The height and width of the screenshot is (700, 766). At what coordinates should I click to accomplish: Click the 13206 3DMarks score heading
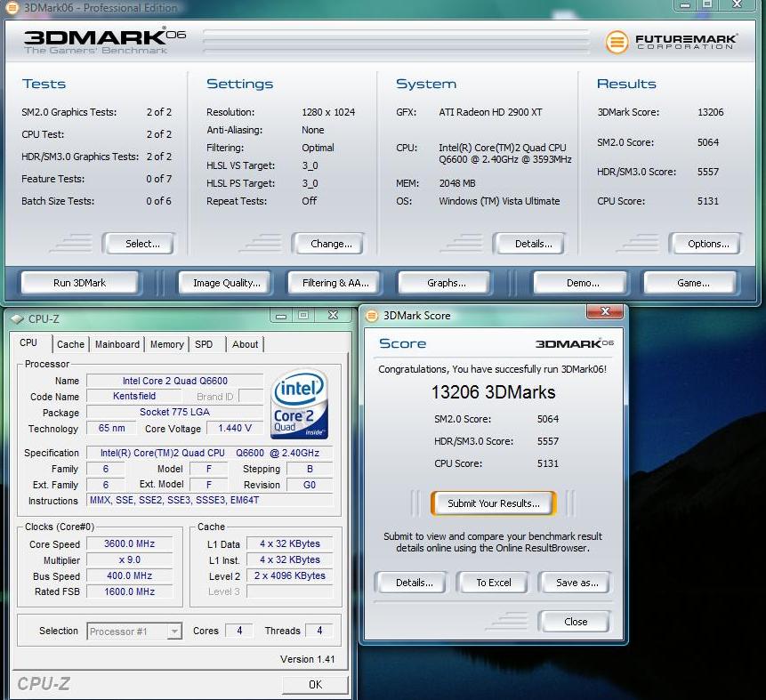click(493, 392)
